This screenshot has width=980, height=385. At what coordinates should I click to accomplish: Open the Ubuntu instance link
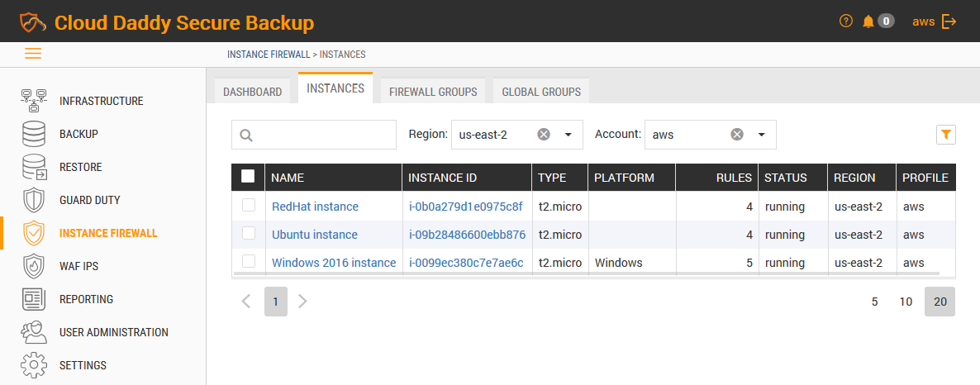pos(315,235)
